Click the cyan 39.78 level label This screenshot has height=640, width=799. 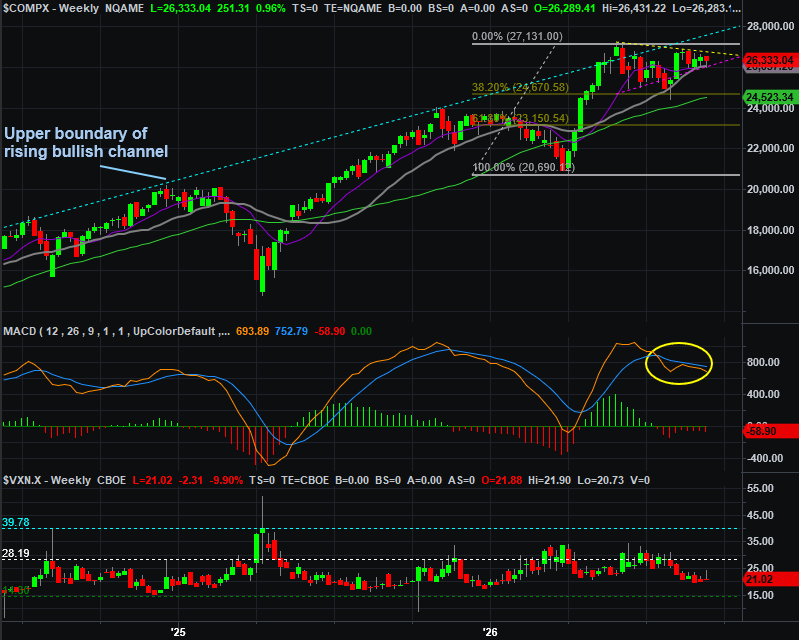[16, 522]
